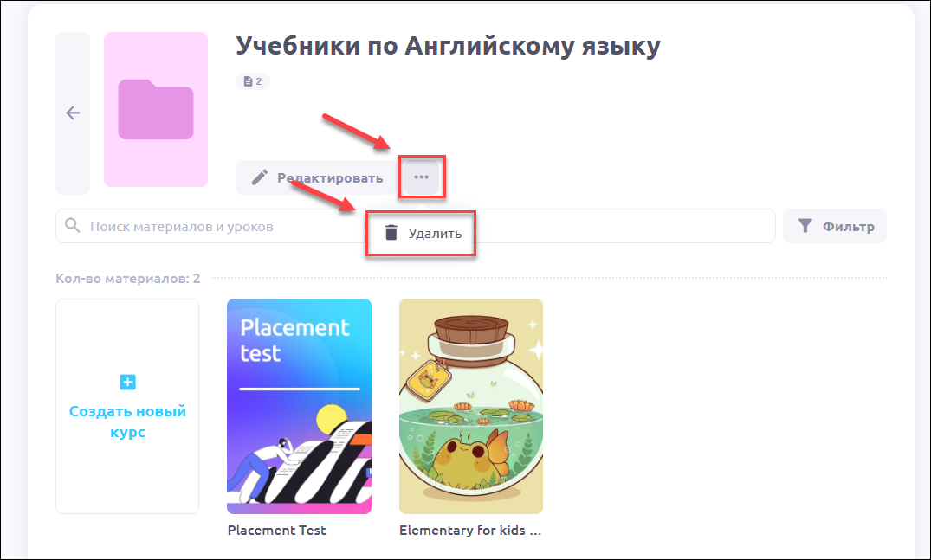The image size is (931, 560).
Task: Click the Учебники по Английскому языку heading
Action: point(449,46)
